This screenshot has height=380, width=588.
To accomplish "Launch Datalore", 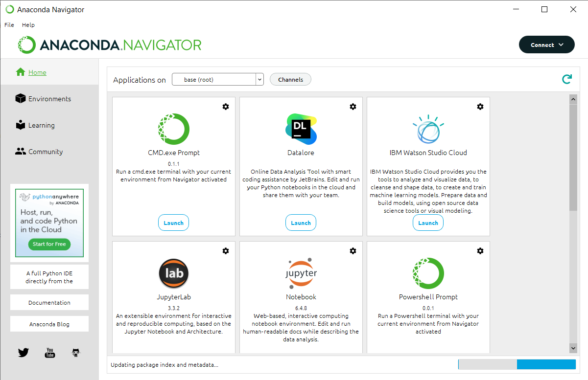I will [301, 223].
